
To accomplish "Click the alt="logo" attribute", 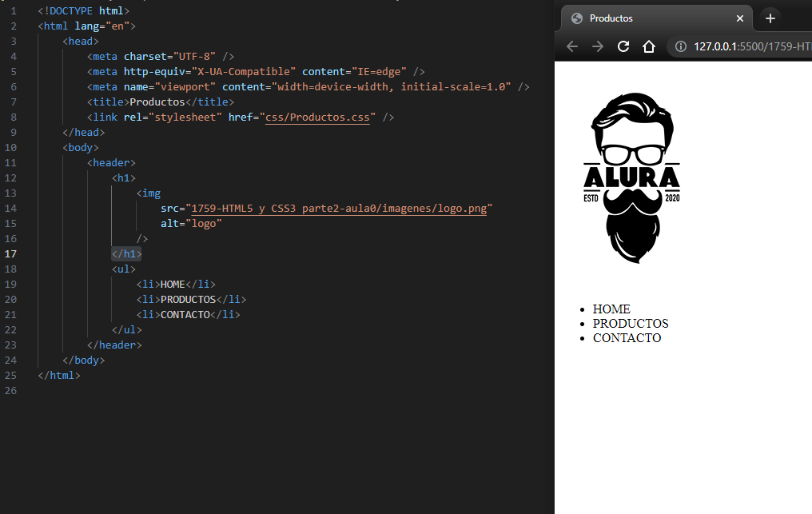I will (191, 224).
